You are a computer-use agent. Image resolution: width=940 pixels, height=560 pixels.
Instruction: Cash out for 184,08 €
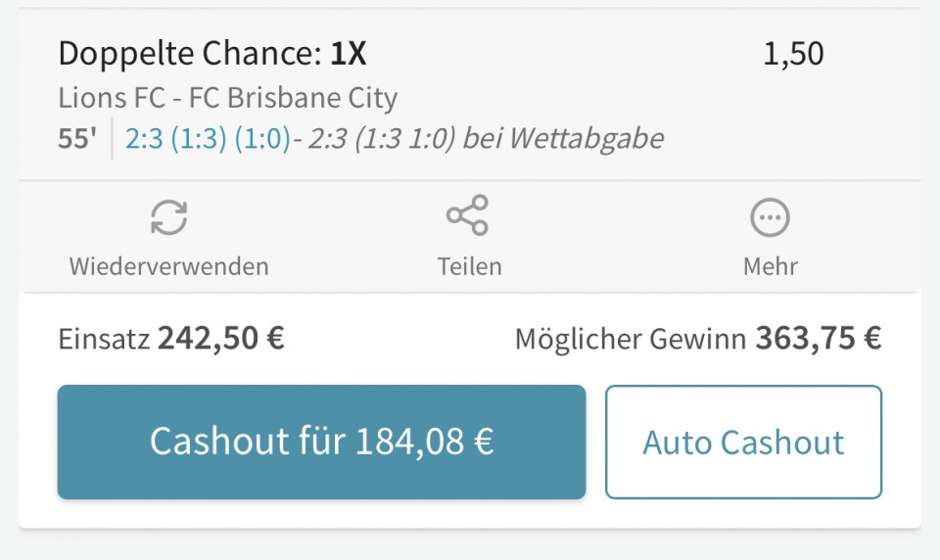point(321,442)
